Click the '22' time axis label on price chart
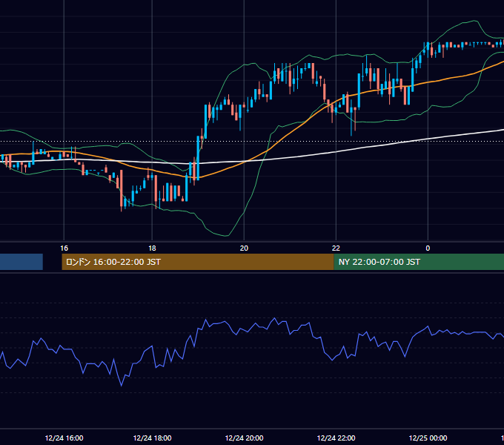 tap(336, 248)
